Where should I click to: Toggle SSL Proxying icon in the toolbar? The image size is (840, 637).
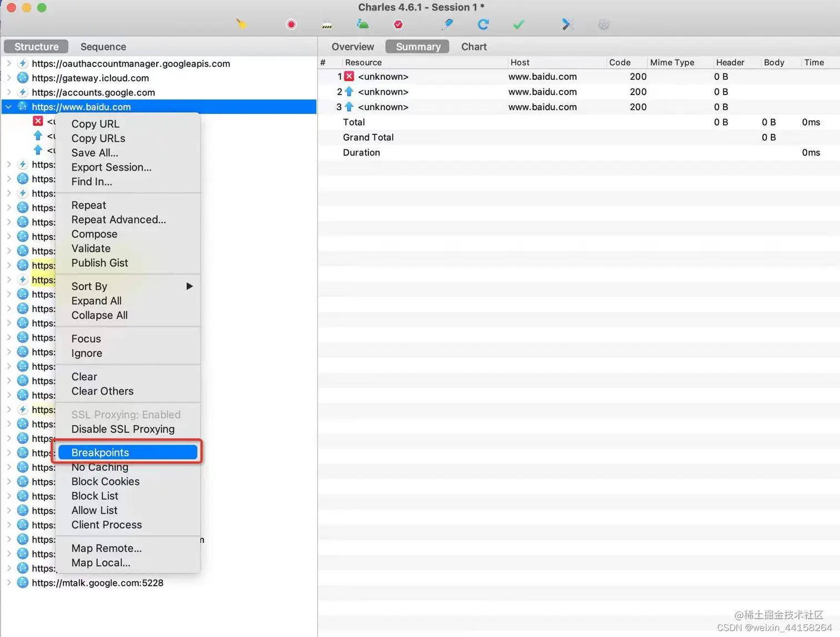pyautogui.click(x=327, y=24)
